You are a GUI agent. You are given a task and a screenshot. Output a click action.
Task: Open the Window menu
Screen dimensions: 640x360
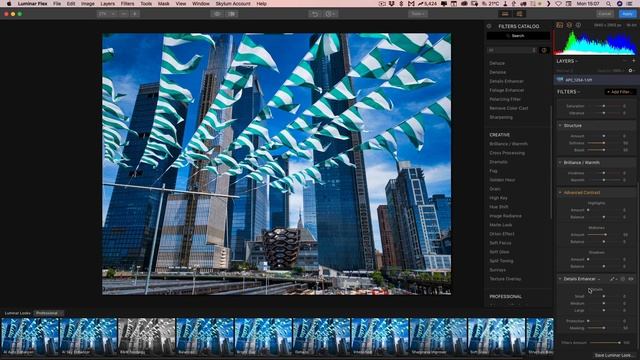(x=201, y=4)
